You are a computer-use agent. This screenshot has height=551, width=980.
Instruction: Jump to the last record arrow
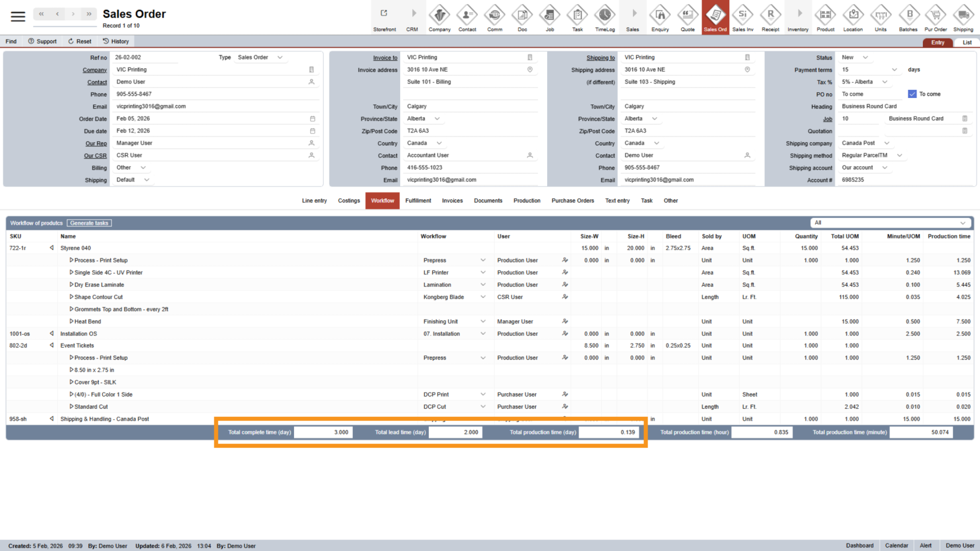89,14
